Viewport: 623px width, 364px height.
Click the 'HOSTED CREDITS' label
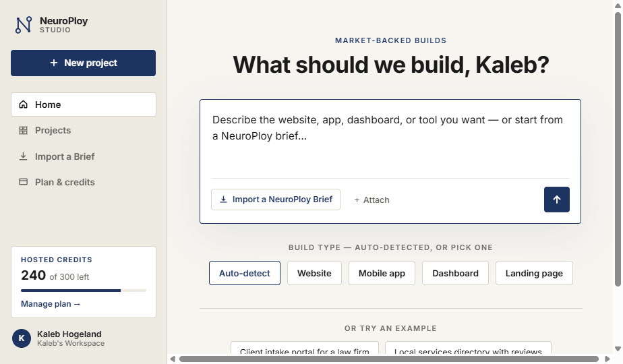[x=57, y=260]
